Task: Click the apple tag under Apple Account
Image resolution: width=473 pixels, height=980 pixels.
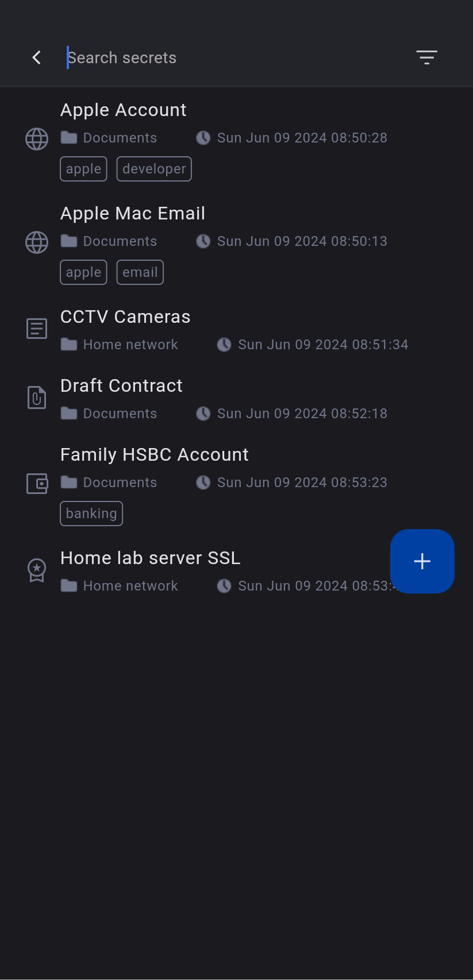Action: 83,169
